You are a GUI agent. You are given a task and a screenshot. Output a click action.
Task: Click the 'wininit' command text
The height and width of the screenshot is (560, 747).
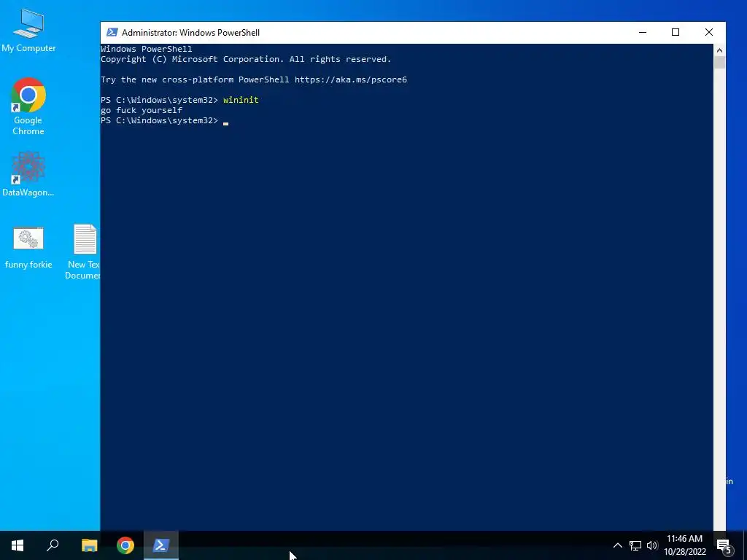click(241, 100)
